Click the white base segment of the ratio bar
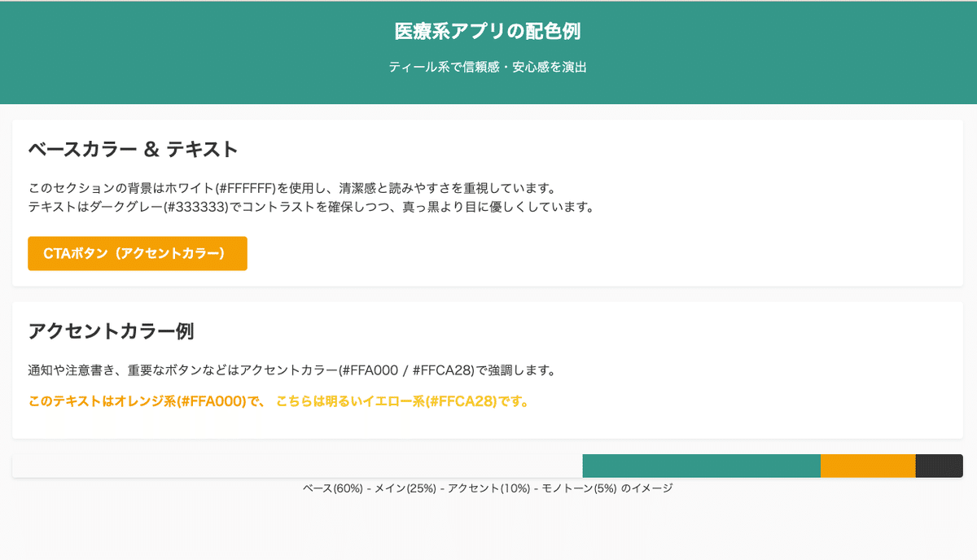The image size is (977, 560). [x=297, y=466]
